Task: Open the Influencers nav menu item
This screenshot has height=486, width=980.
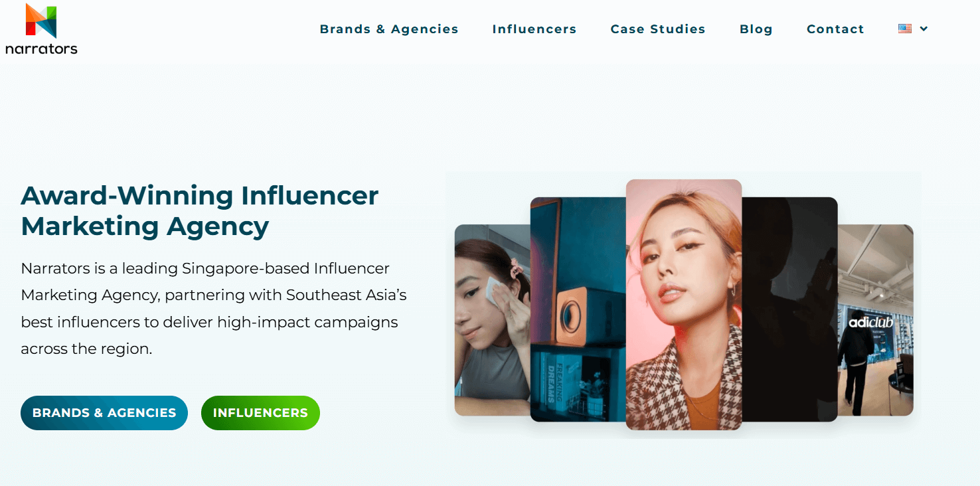Action: [x=534, y=29]
